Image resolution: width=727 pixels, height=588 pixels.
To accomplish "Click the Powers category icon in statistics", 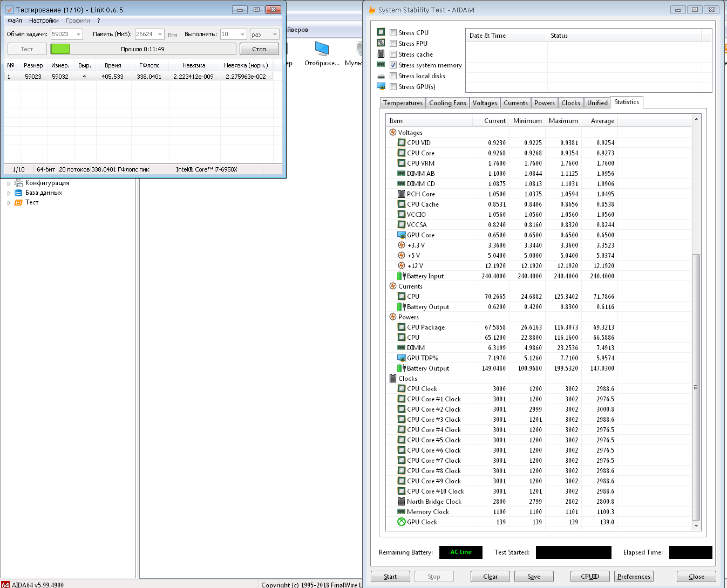I will point(393,317).
